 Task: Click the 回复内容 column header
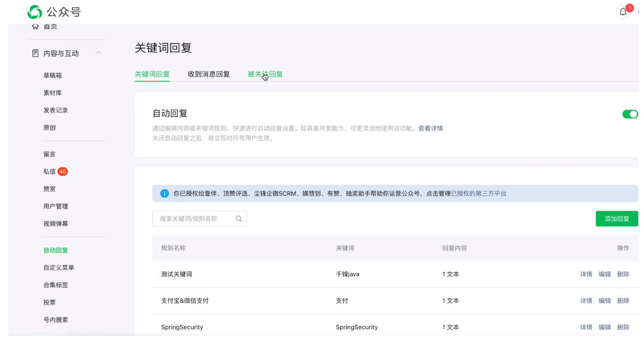454,248
